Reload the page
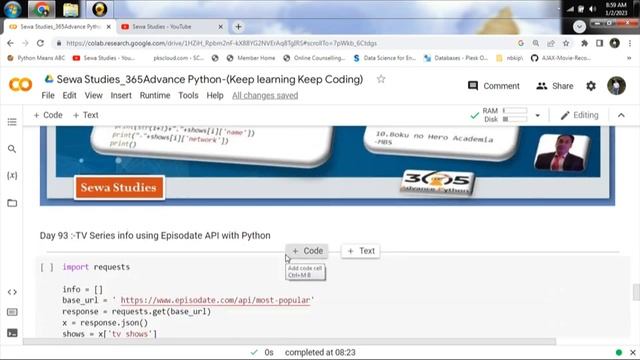This screenshot has height=360, width=640. (x=40, y=43)
